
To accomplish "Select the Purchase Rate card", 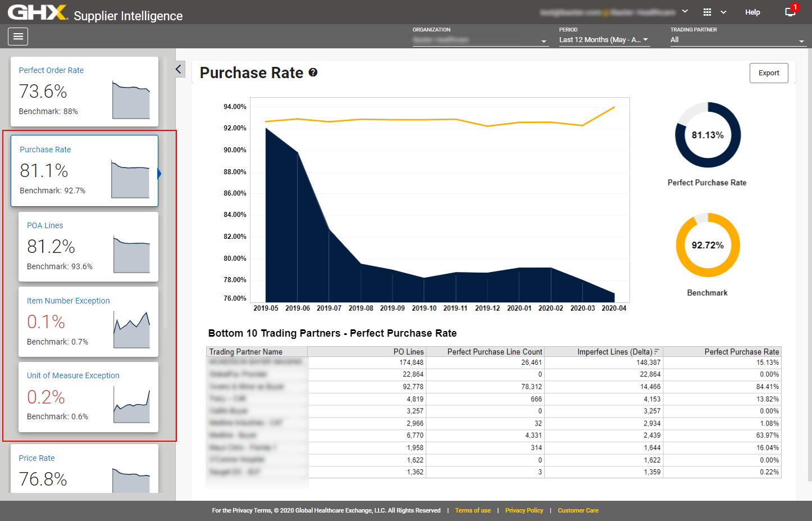I will click(84, 171).
